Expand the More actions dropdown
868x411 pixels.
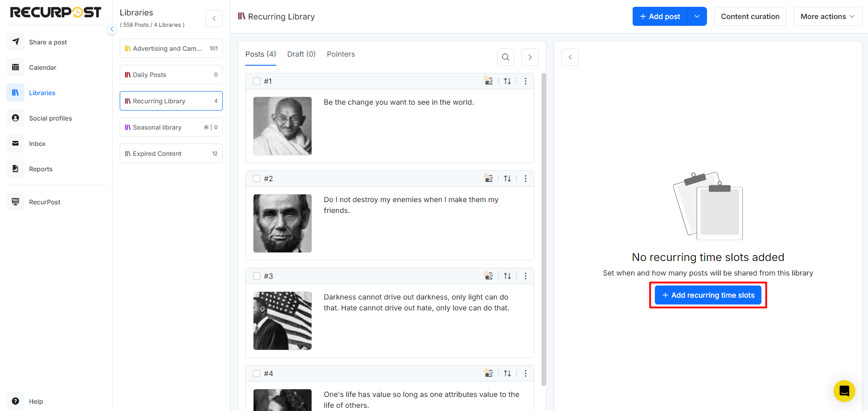(x=828, y=16)
